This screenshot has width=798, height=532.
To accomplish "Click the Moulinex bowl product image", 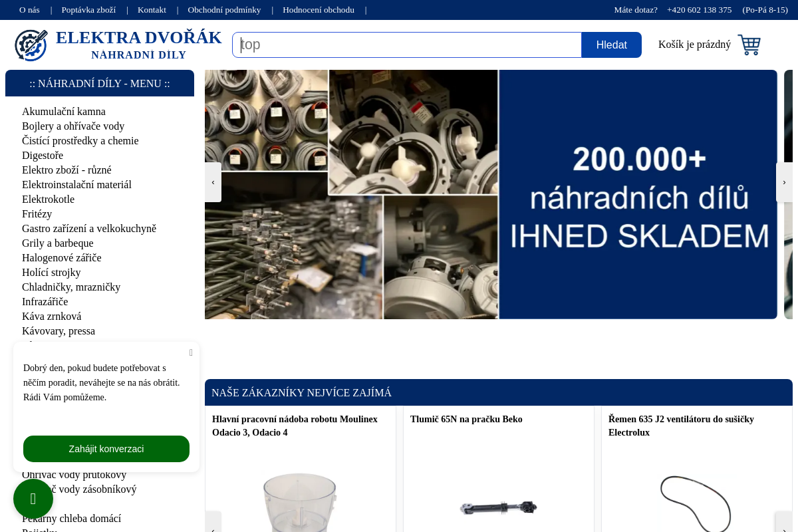I will [x=300, y=502].
